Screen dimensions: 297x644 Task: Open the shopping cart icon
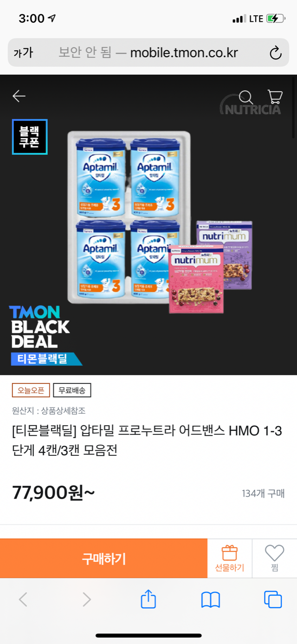275,96
